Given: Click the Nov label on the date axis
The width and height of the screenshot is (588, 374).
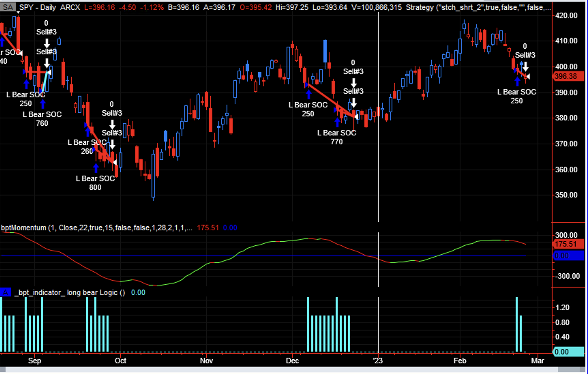Looking at the screenshot, I should pyautogui.click(x=206, y=361).
